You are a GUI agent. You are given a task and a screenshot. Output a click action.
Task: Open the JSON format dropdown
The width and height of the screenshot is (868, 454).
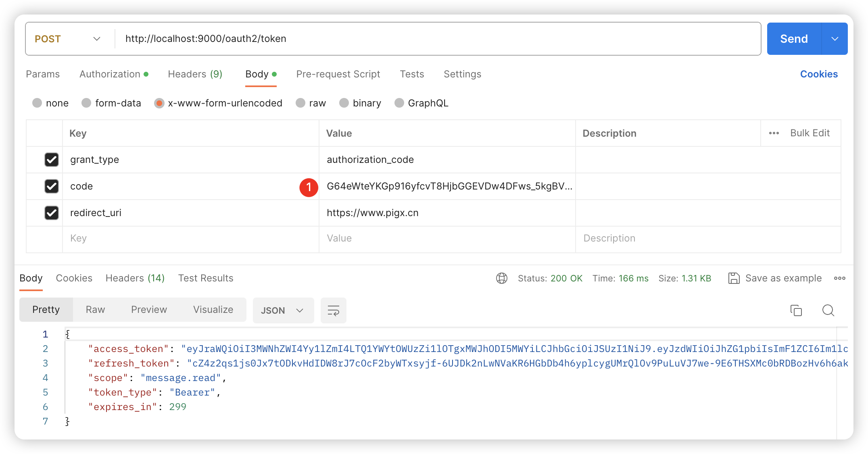[x=282, y=310]
